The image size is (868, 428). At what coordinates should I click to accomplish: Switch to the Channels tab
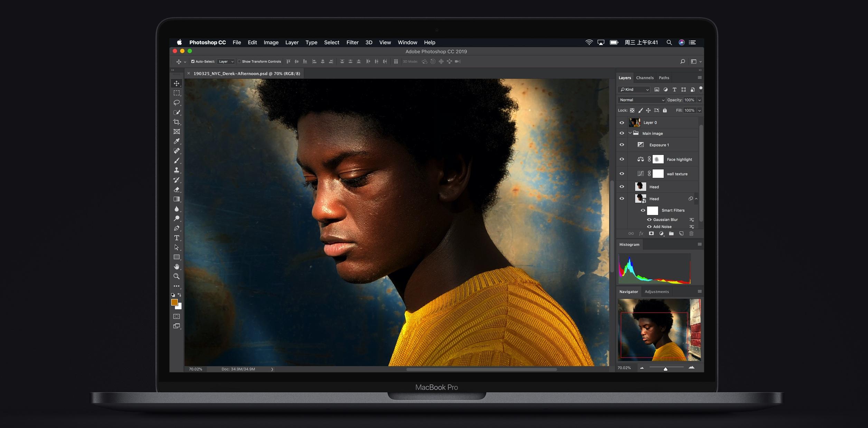[644, 77]
